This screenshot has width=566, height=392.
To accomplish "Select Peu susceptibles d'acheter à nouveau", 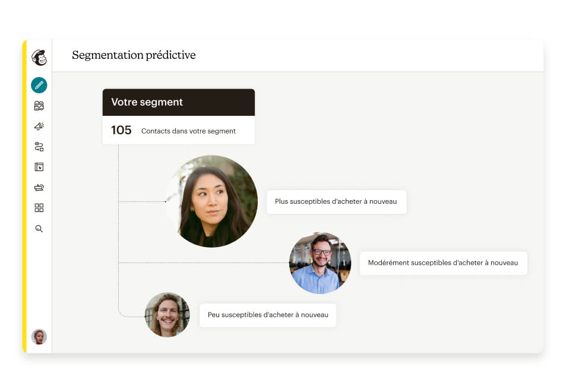I will click(268, 315).
